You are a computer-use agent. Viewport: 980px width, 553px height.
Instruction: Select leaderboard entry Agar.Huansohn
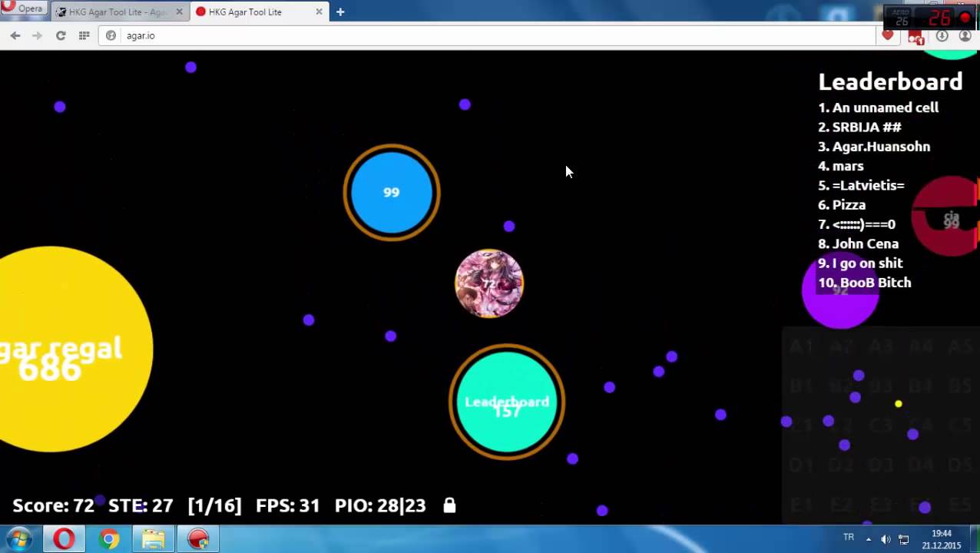(874, 147)
